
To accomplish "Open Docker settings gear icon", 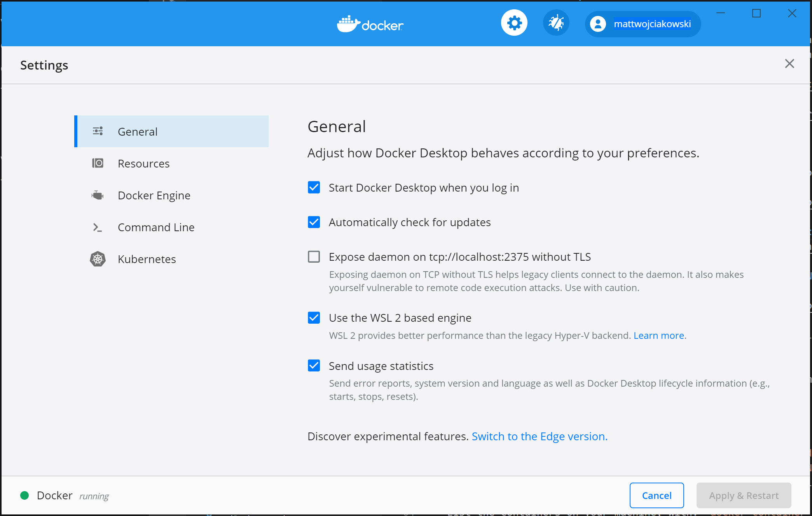I will pos(513,24).
